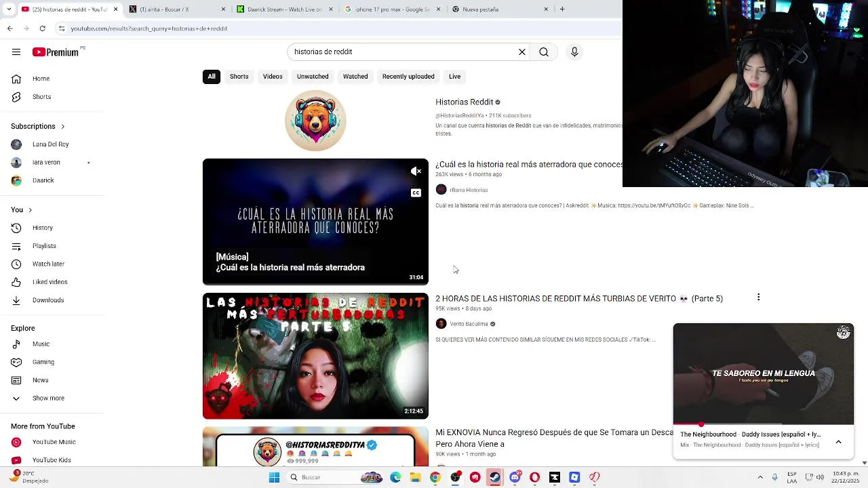Click the miniplayer top-right corner icon
This screenshot has height=488, width=868.
pos(844,332)
